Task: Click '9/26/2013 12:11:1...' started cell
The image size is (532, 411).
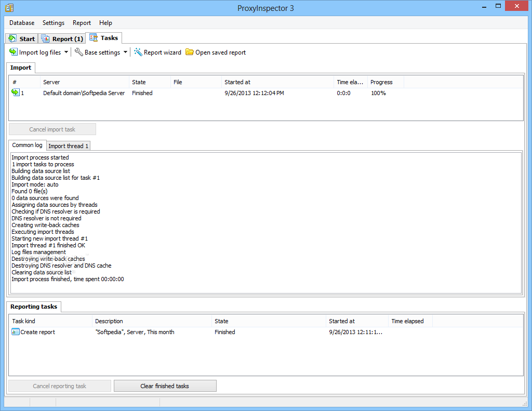Action: click(355, 332)
